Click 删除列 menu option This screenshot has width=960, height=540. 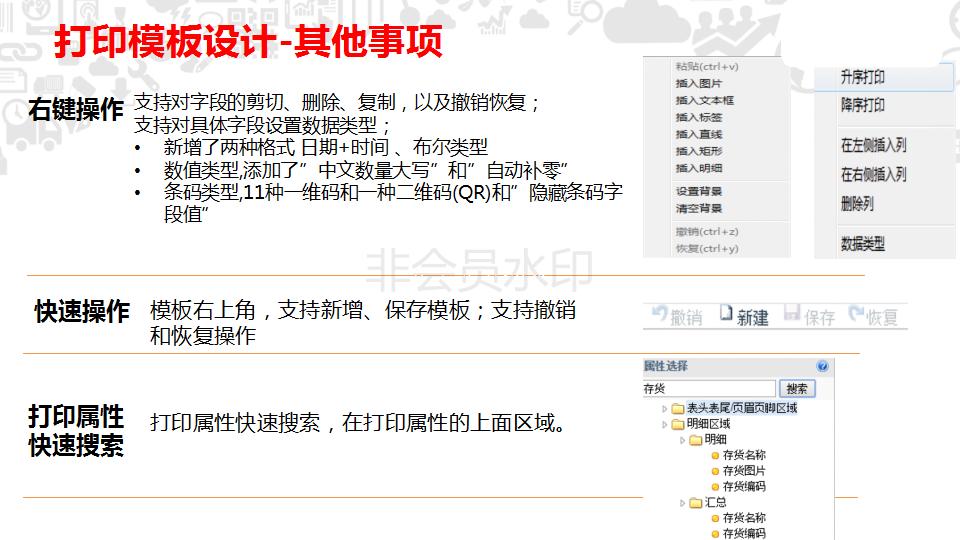coord(857,203)
